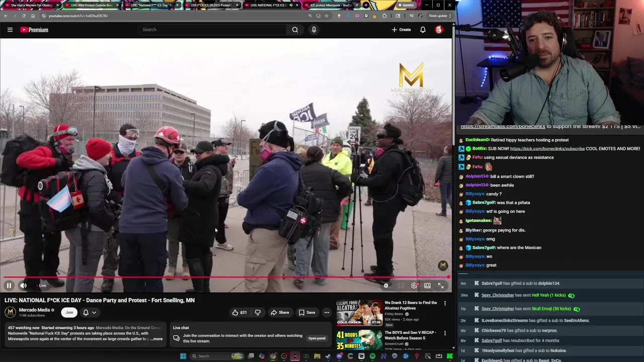Image resolution: width=644 pixels, height=362 pixels.
Task: Open YouTube notifications bell
Action: (x=423, y=30)
